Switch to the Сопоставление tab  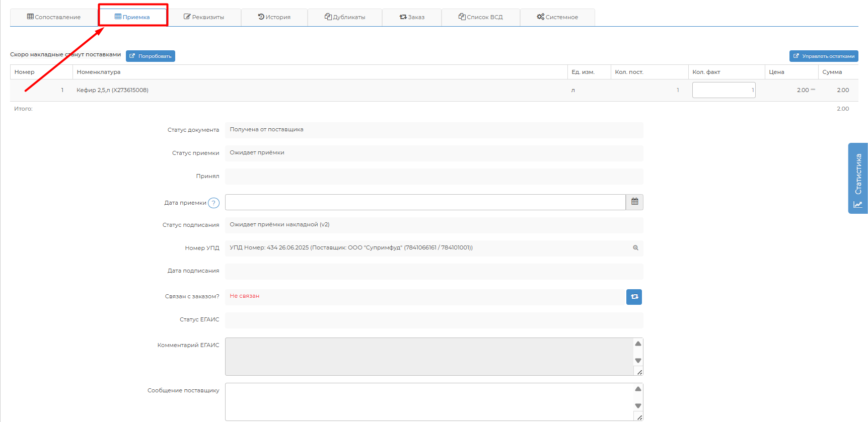[x=54, y=17]
